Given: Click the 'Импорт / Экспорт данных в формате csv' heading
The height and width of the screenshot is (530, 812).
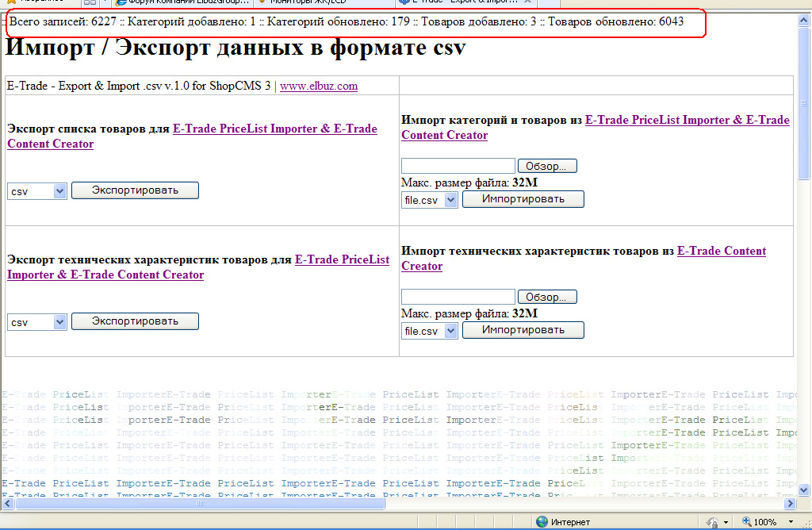Looking at the screenshot, I should click(236, 48).
